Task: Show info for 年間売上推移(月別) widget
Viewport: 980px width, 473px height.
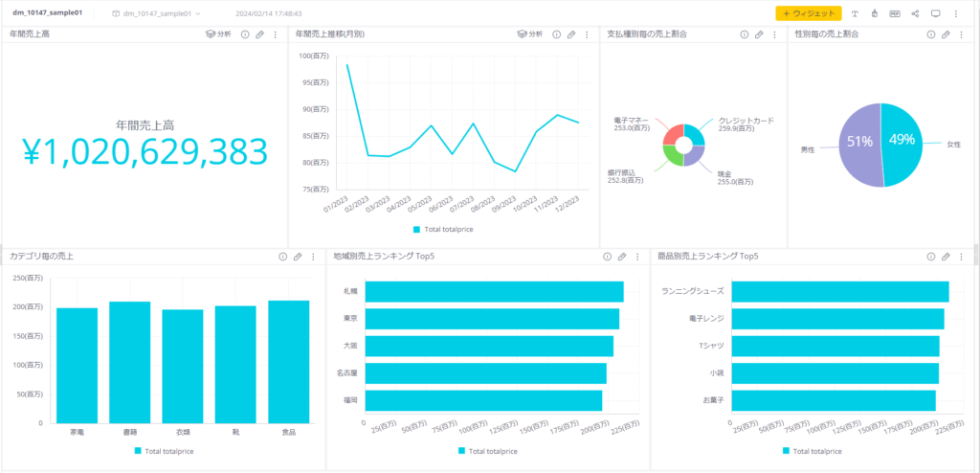Action: (556, 34)
